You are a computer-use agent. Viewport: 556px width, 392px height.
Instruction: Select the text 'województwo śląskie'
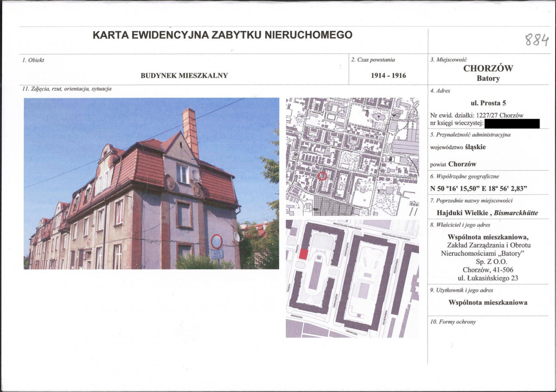(458, 147)
